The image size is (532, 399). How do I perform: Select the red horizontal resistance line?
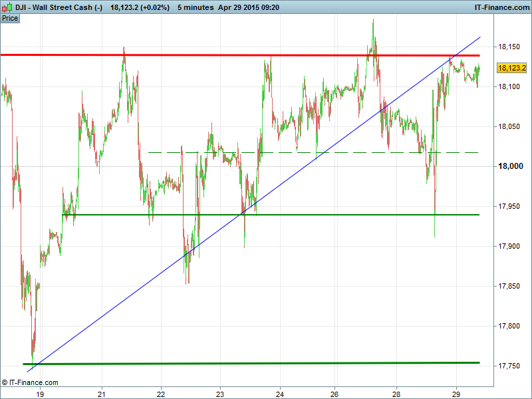point(199,55)
